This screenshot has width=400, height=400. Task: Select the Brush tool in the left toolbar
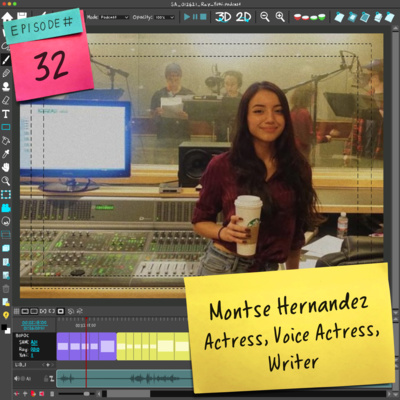[6, 60]
